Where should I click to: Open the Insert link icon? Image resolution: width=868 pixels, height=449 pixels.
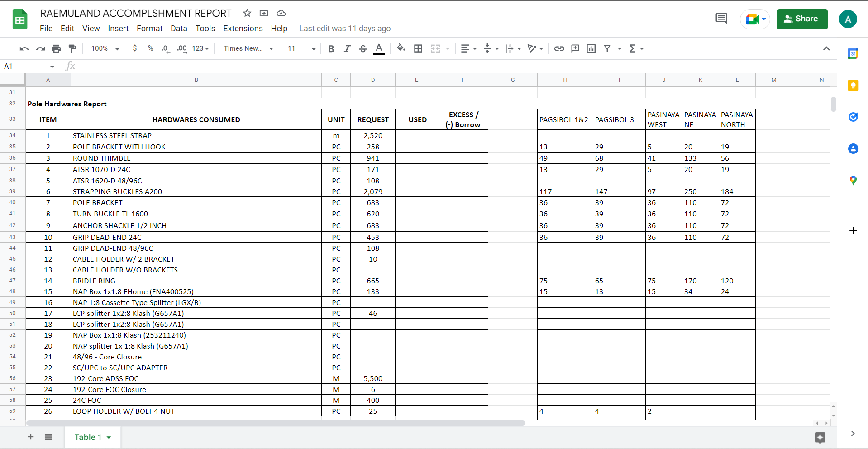(x=559, y=48)
